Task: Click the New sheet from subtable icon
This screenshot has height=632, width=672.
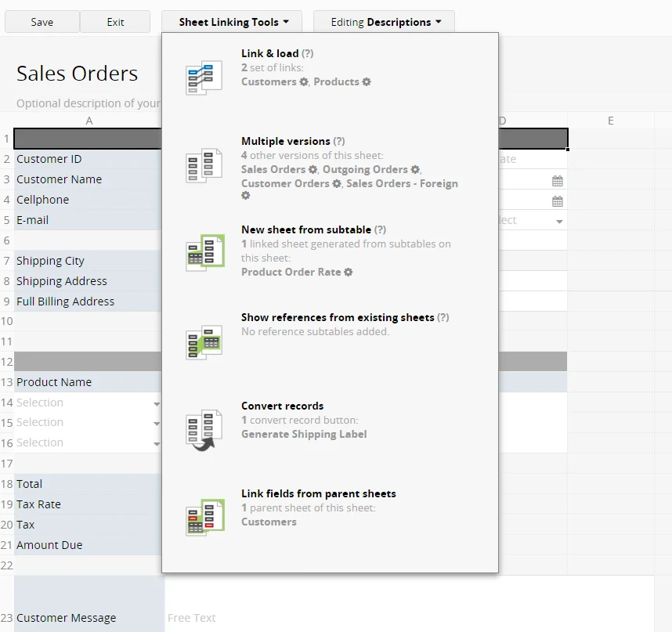Action: click(x=205, y=253)
